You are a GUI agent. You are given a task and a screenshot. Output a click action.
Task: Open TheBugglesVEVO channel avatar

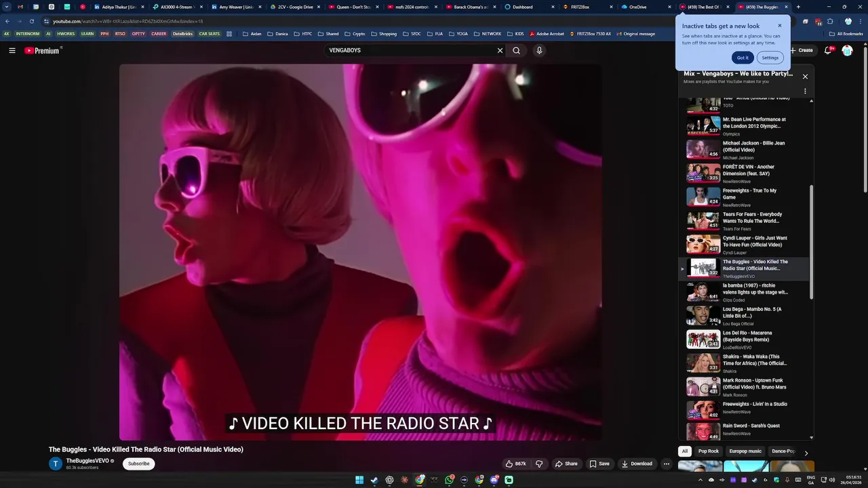pos(56,464)
